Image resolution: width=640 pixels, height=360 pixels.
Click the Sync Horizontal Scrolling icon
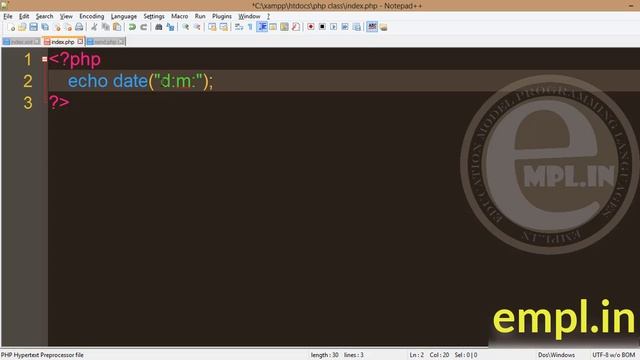click(223, 27)
